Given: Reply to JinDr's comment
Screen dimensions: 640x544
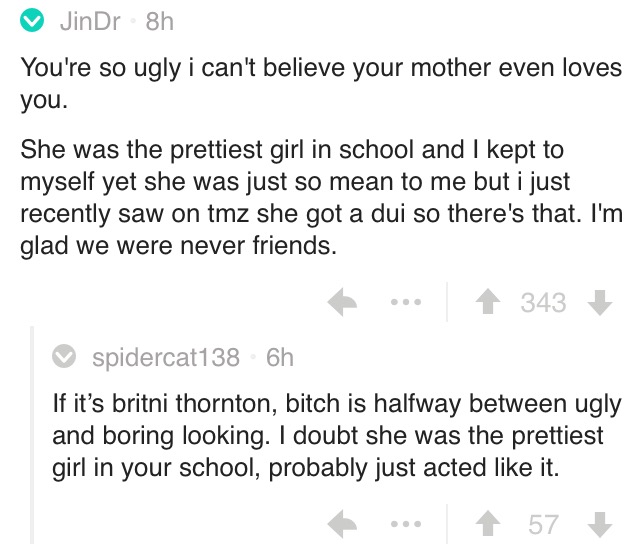Looking at the screenshot, I should [342, 302].
